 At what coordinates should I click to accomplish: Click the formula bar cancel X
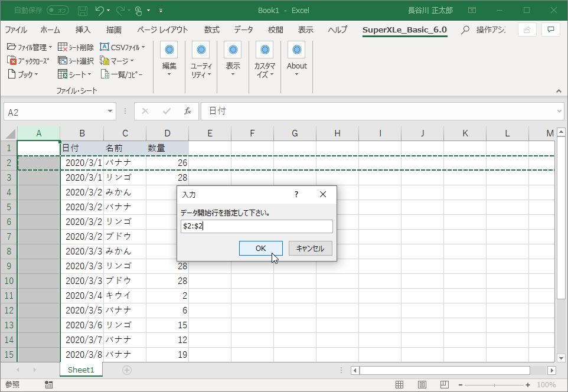[145, 111]
